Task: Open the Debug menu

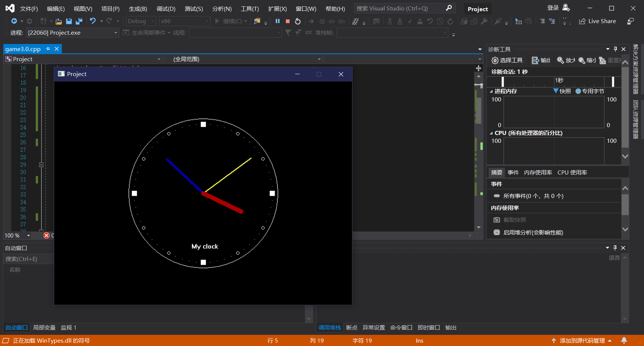Action: point(166,9)
